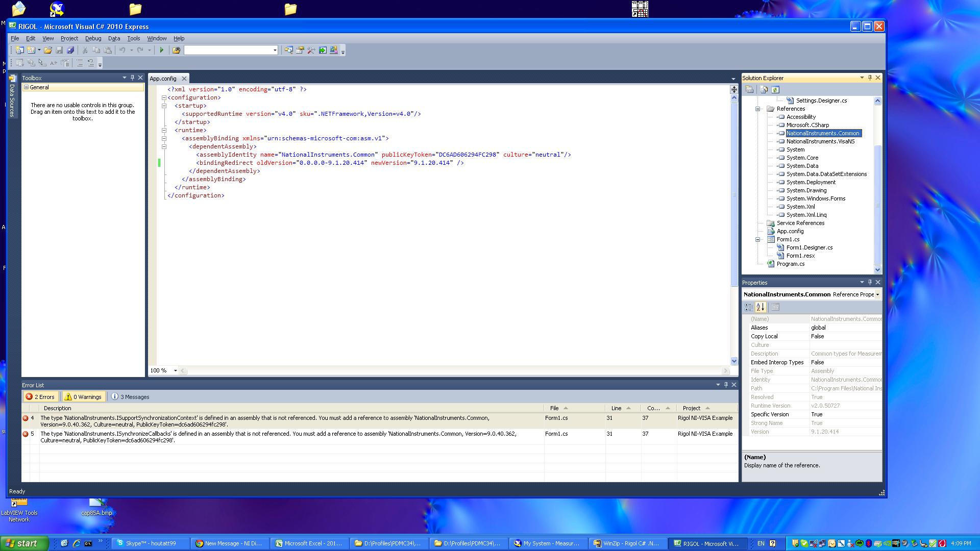Open Solution Explorer via toolbar icon
The image size is (980, 551).
coord(289,50)
